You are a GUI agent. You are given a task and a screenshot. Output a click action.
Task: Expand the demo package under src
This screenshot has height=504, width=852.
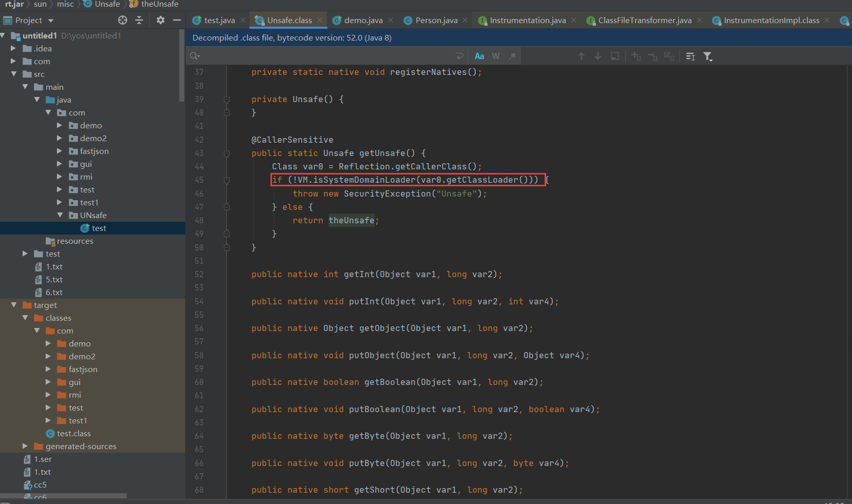pyautogui.click(x=59, y=125)
